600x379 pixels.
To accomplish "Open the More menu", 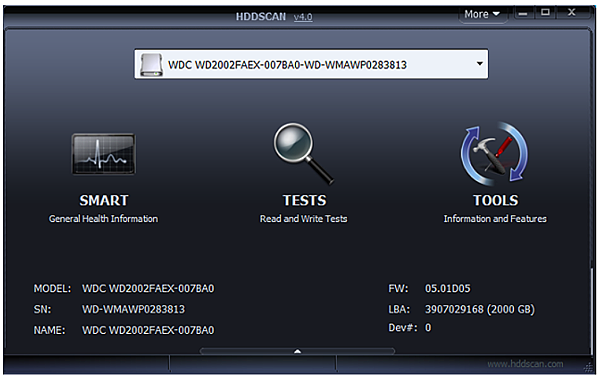I will [482, 15].
